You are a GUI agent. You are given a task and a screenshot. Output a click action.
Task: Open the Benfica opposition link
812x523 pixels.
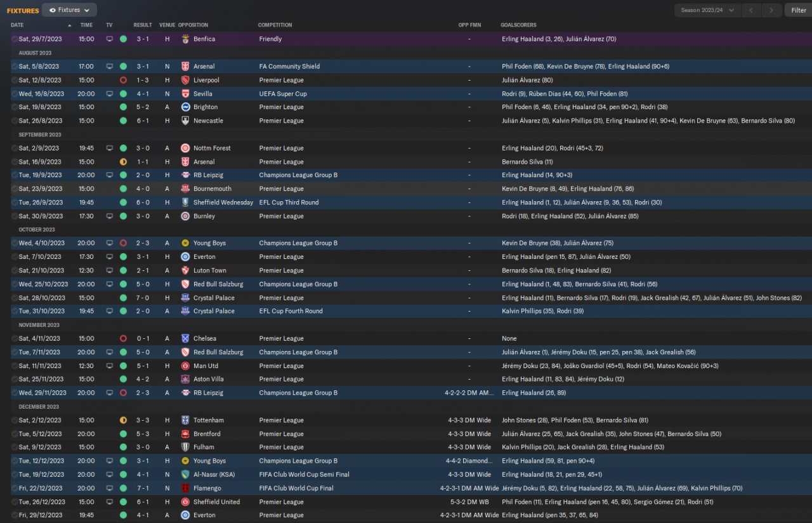[x=204, y=39]
